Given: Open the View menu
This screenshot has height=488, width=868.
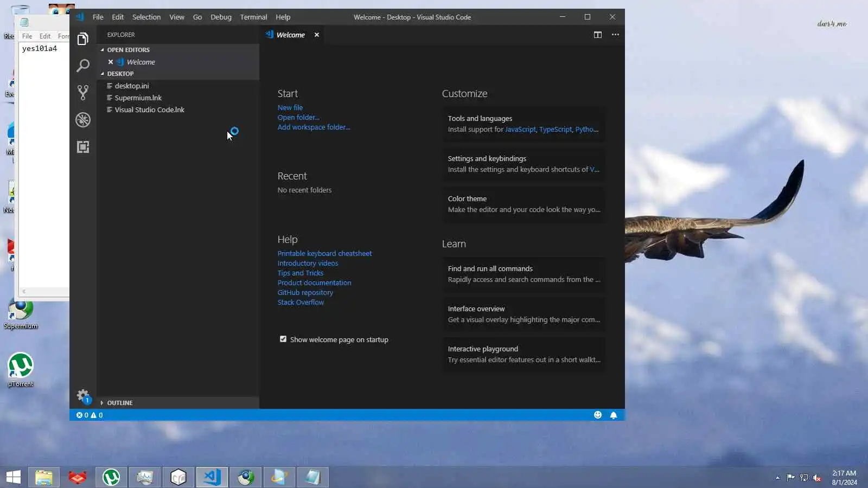Looking at the screenshot, I should point(177,17).
